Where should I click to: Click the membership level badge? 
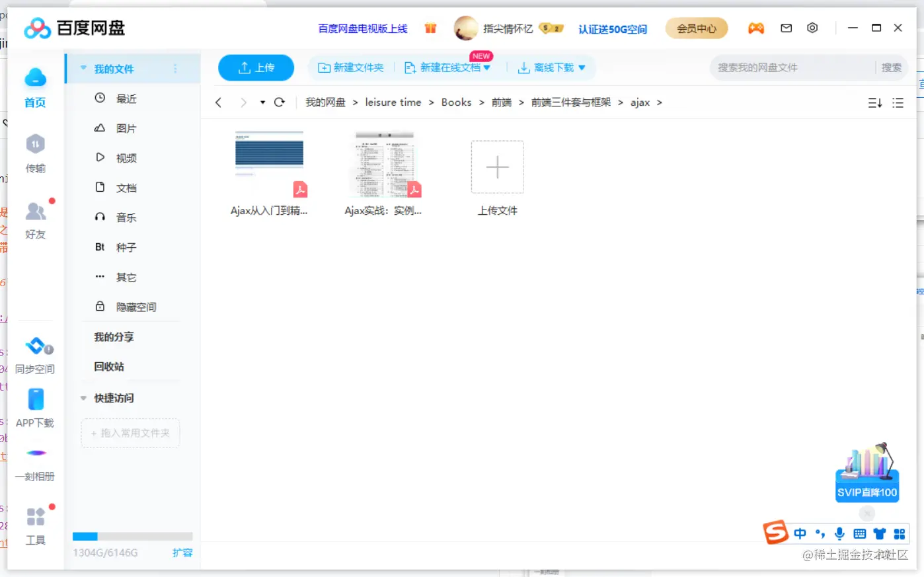coord(551,28)
